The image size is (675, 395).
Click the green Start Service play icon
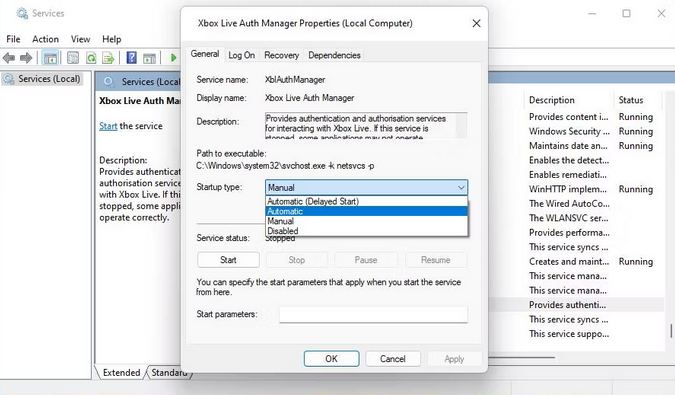[173, 58]
